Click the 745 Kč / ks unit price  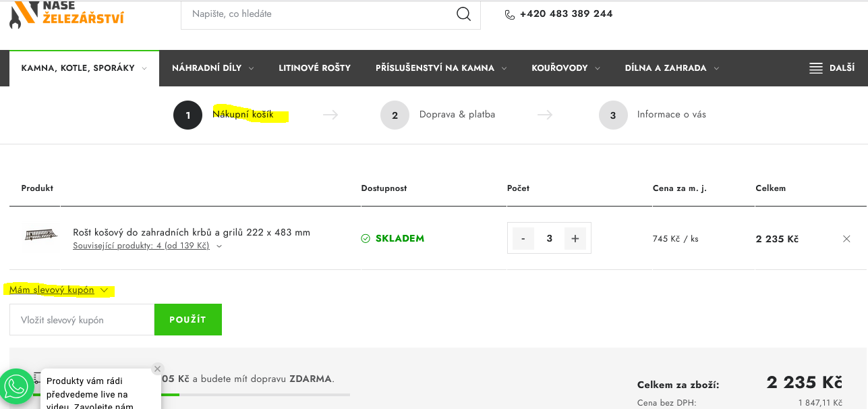click(675, 239)
